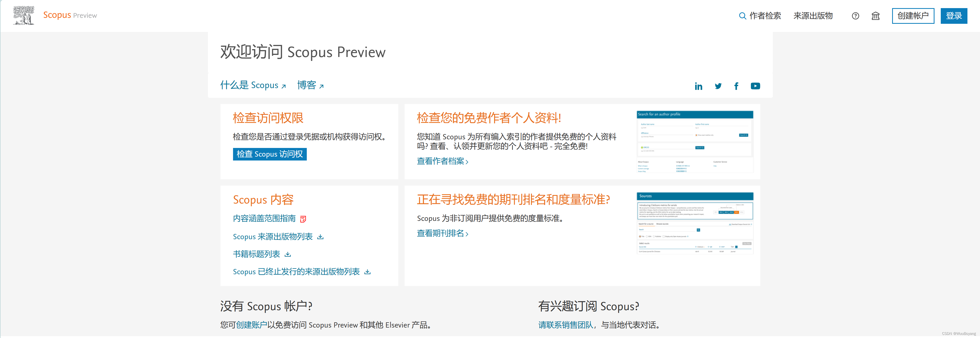This screenshot has width=980, height=338.
Task: Click the PDF icon beside 内容涵盖范围指南
Action: click(303, 219)
